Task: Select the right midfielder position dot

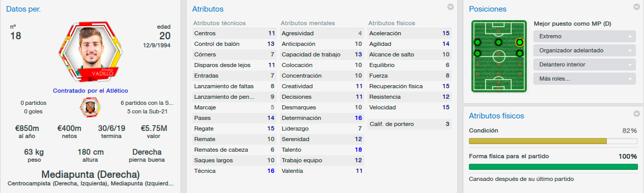Action: coord(519,53)
